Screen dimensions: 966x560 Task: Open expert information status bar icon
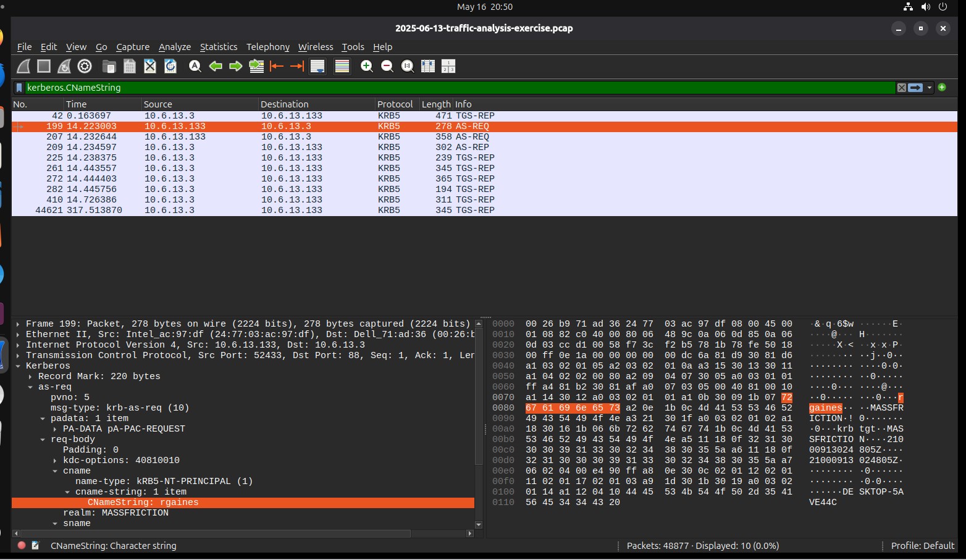(22, 546)
